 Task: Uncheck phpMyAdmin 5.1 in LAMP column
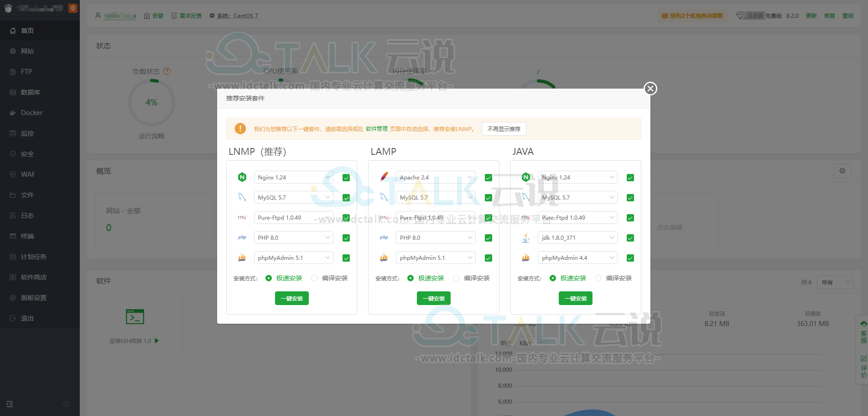tap(489, 258)
